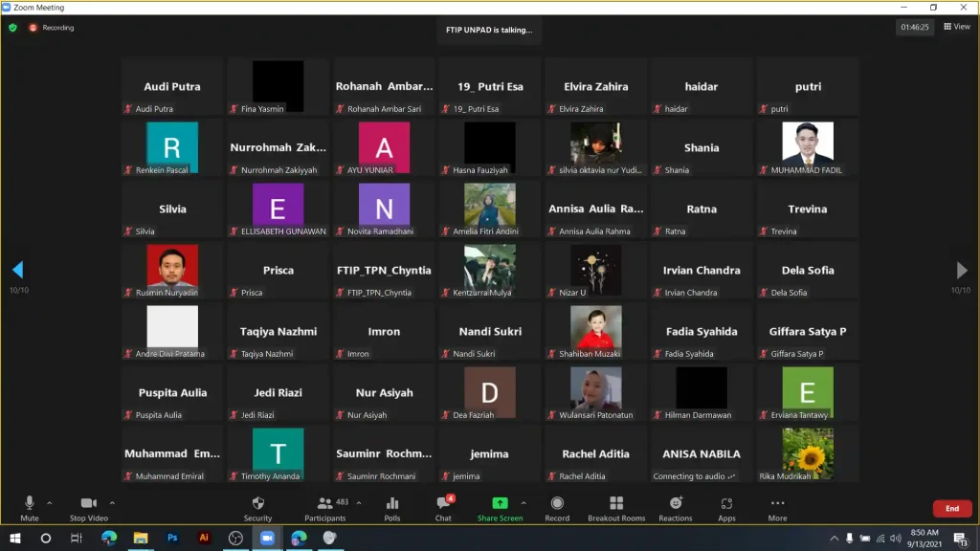Screen dimensions: 980x551
Task: Switch to Zoom app in the taskbar
Action: [x=267, y=538]
